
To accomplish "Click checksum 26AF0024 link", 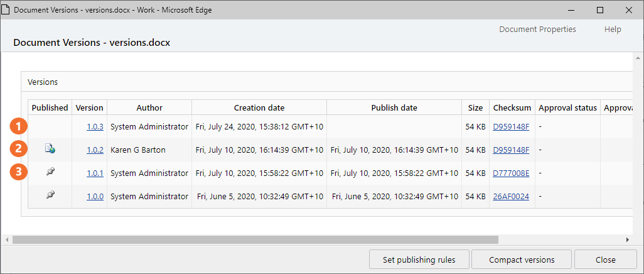I will pyautogui.click(x=511, y=196).
